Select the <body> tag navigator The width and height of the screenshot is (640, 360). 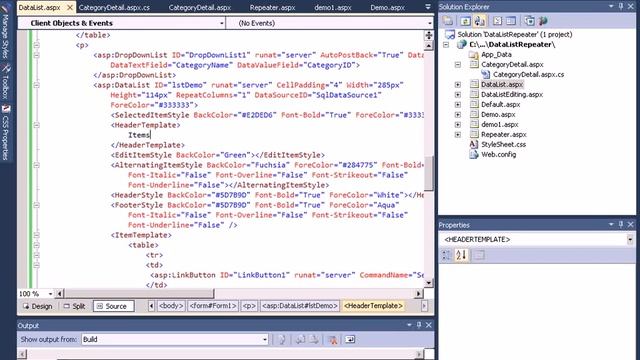(171, 306)
